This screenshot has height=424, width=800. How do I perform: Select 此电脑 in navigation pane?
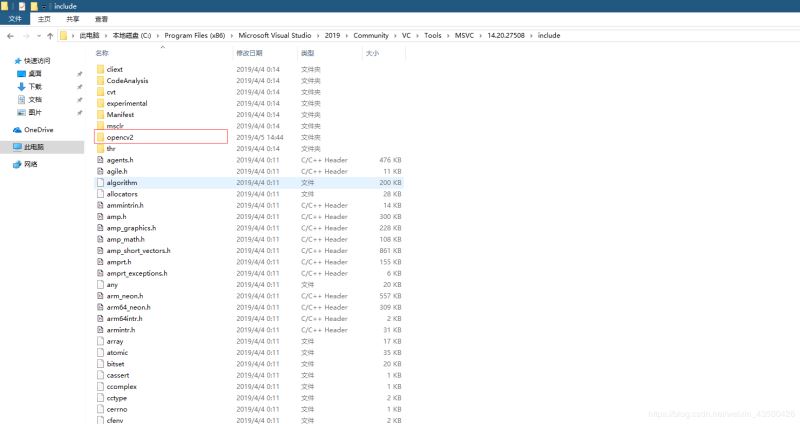click(34, 147)
